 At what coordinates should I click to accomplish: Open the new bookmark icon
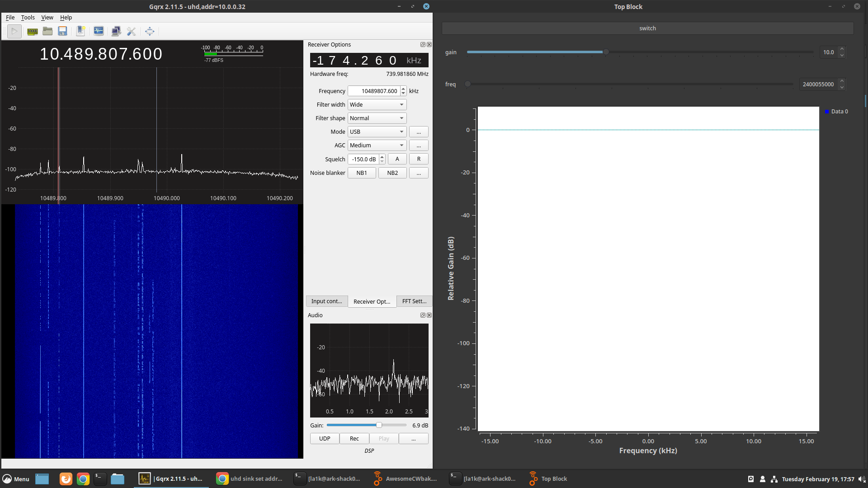(80, 31)
